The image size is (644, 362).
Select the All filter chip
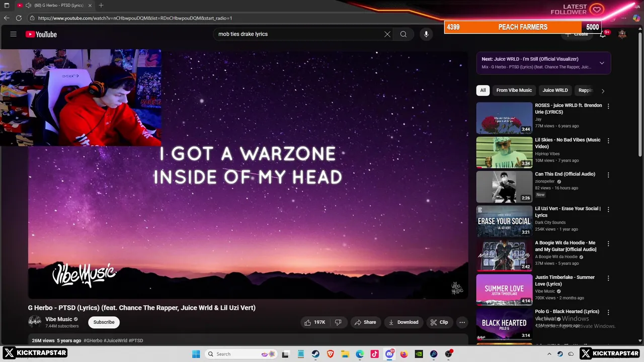(x=483, y=90)
